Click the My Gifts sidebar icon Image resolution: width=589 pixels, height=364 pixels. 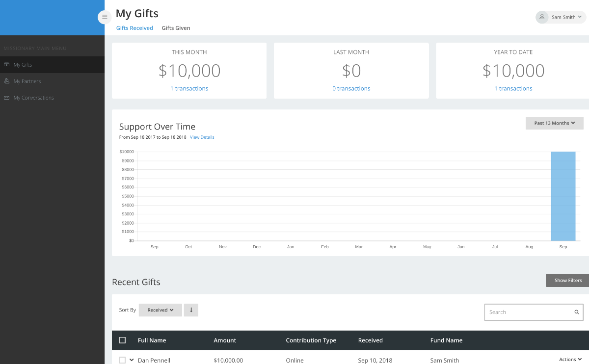pos(7,65)
